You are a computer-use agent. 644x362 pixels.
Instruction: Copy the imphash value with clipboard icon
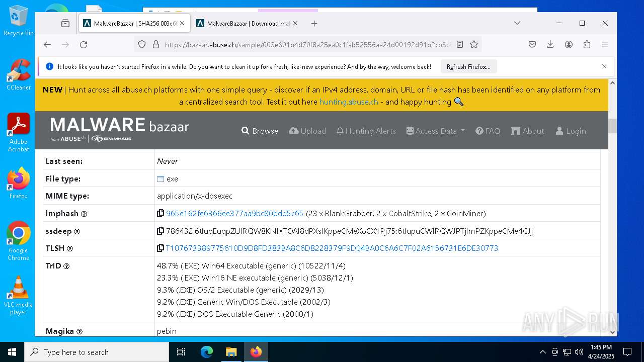(x=160, y=213)
